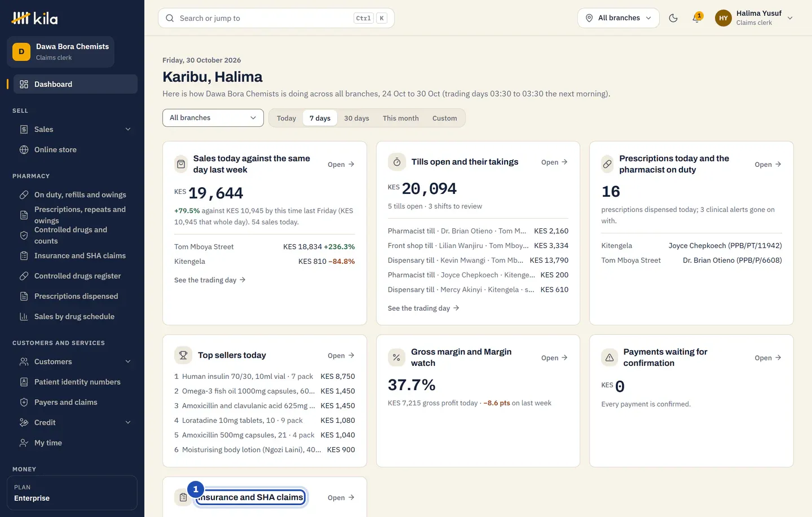The width and height of the screenshot is (812, 517).
Task: Open My time page
Action: click(76, 443)
